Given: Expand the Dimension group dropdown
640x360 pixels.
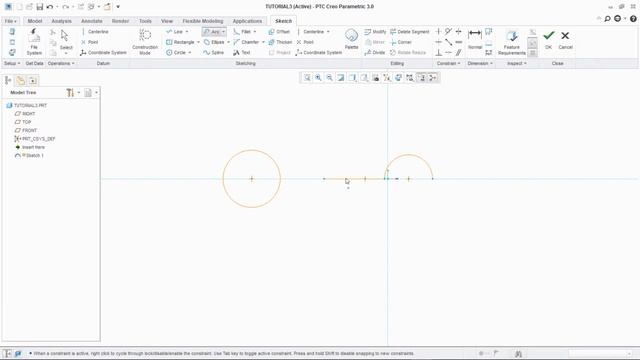Looking at the screenshot, I should (x=480, y=63).
